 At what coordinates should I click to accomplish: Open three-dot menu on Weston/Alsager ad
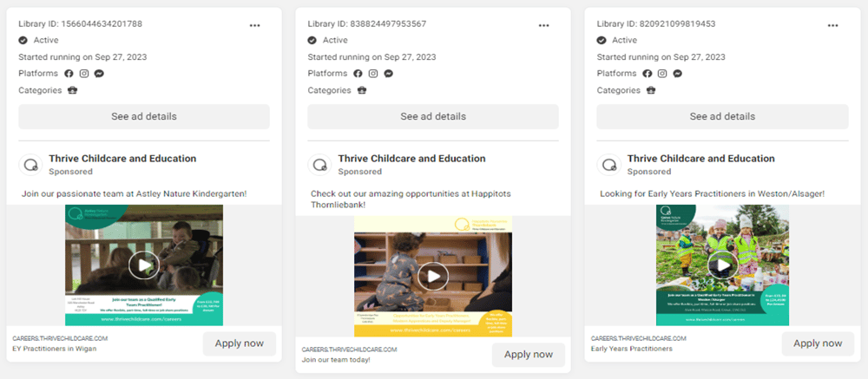(832, 25)
